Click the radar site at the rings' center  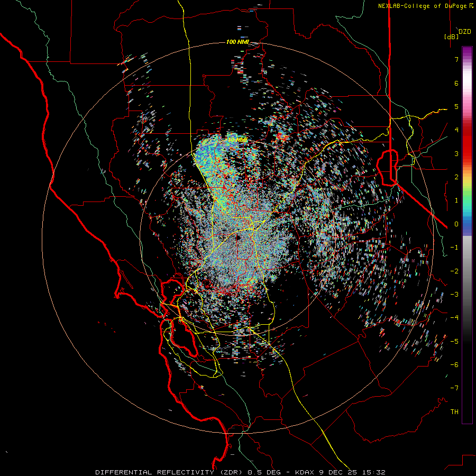click(x=237, y=237)
